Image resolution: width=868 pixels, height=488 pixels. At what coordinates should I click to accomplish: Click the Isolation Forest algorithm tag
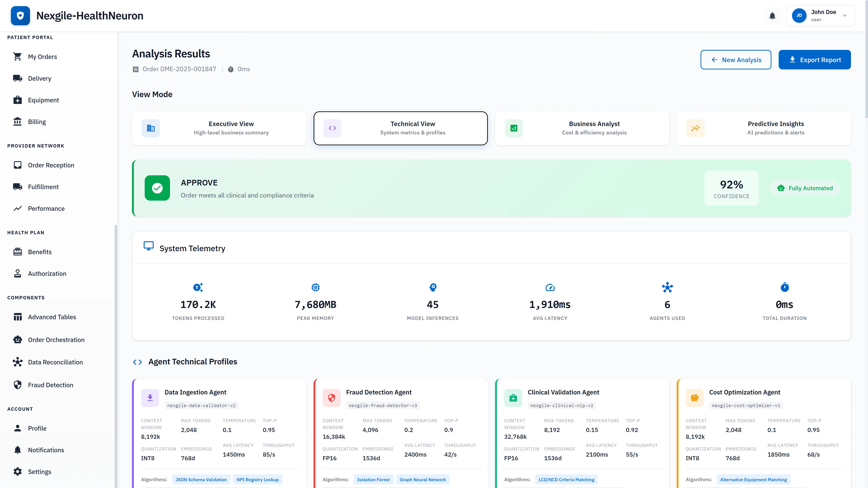click(x=373, y=479)
